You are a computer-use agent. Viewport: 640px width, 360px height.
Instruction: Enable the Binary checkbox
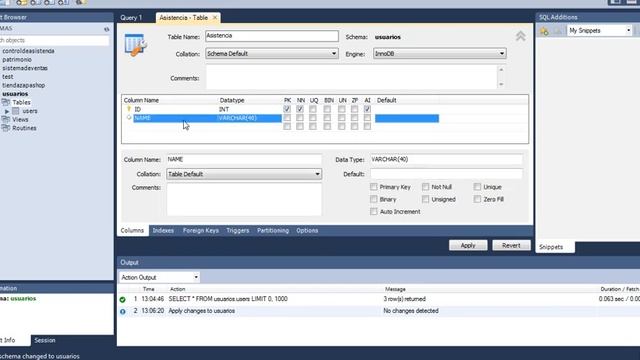373,199
